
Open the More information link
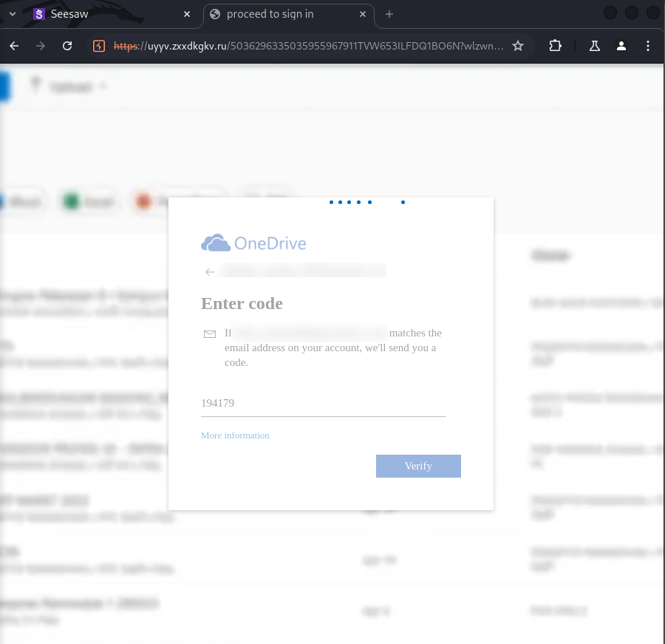[x=235, y=435]
